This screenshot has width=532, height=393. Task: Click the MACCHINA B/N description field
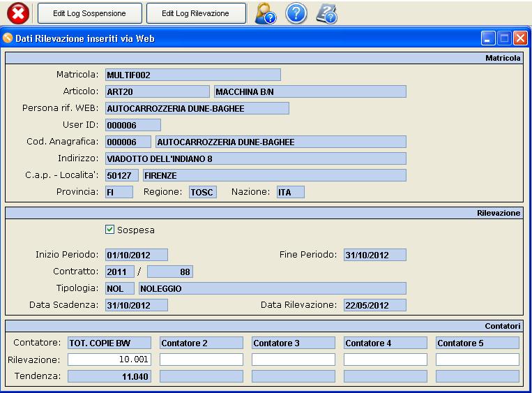(x=310, y=91)
